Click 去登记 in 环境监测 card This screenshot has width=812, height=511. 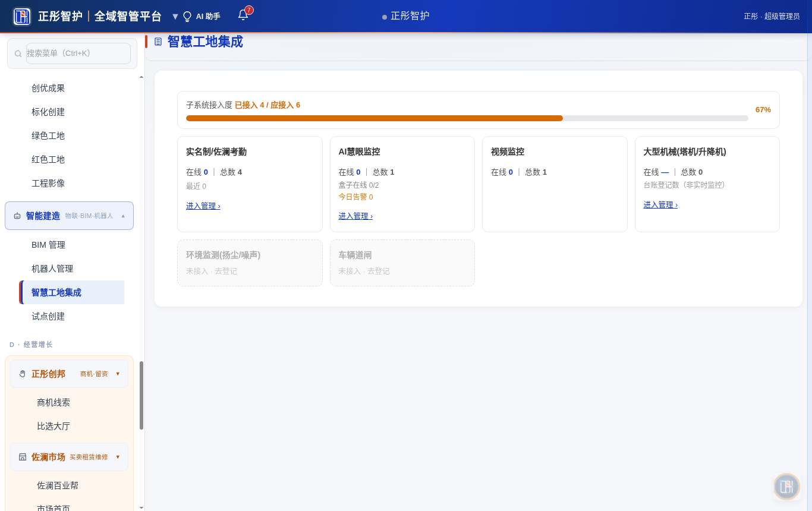226,271
